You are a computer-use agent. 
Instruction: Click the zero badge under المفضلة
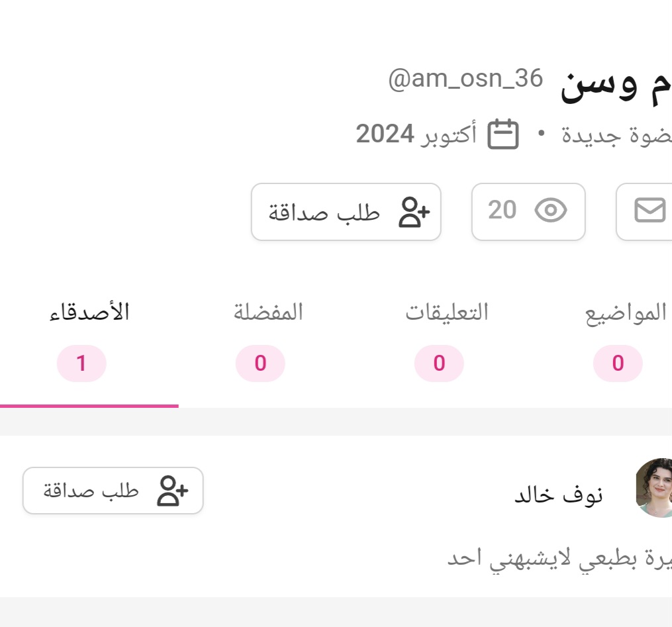pos(260,363)
